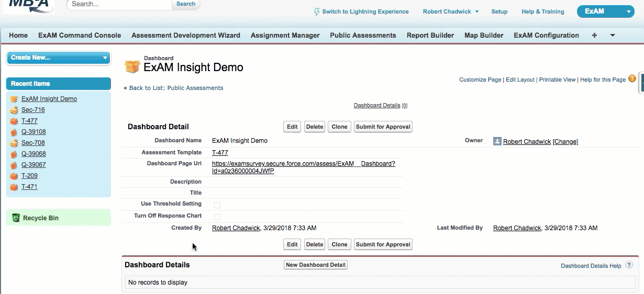644x294 pixels.
Task: Click the icon beside Sec-716
Action: tap(14, 110)
